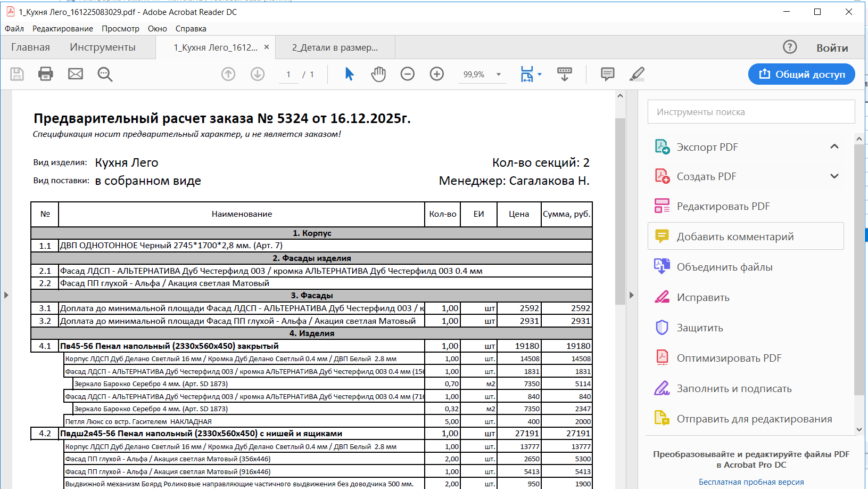Switch to the 2_Детали в размер tab
This screenshot has width=868, height=489.
coord(335,47)
